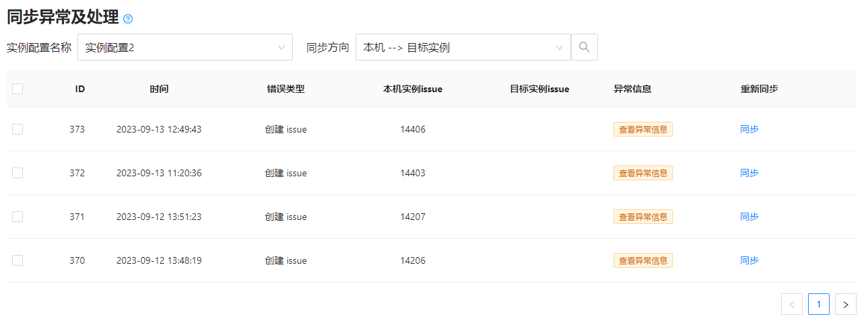Click 同步 link for row 373

click(x=749, y=129)
